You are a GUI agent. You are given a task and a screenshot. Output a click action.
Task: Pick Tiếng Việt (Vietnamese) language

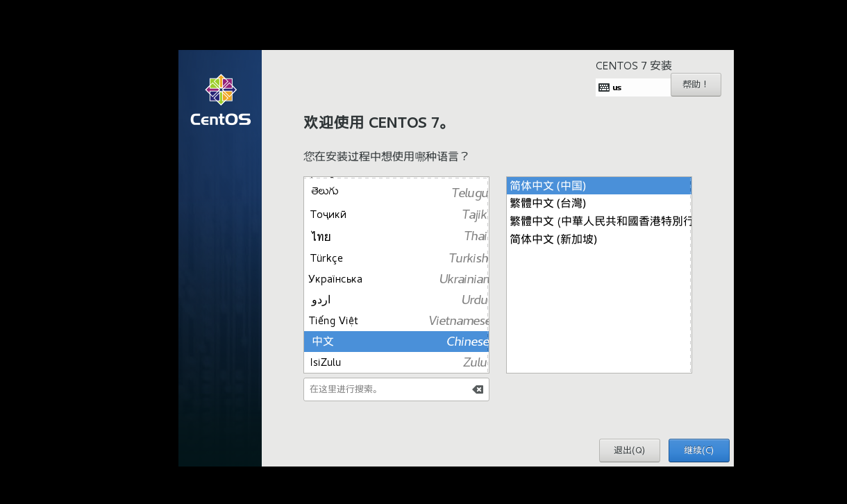point(396,321)
